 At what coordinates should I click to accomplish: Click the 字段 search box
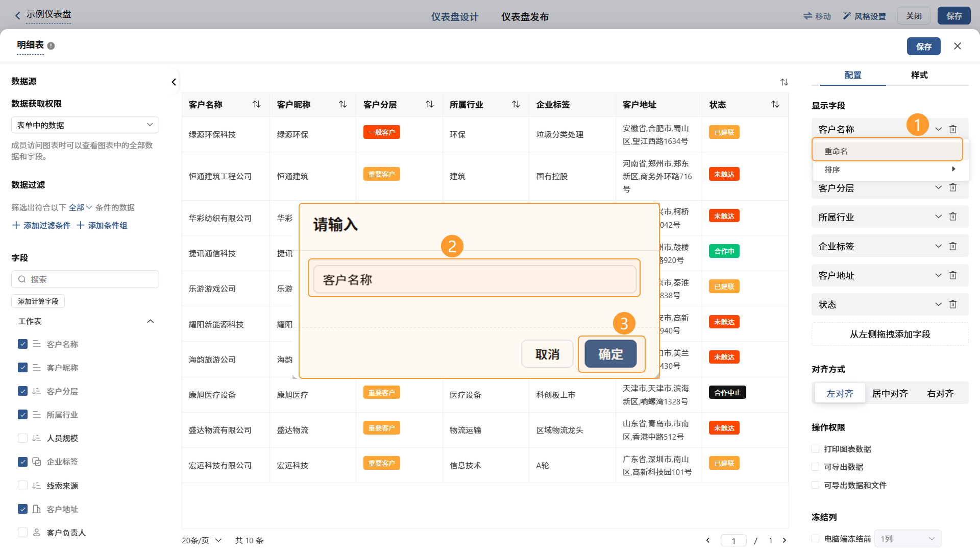[x=85, y=279]
